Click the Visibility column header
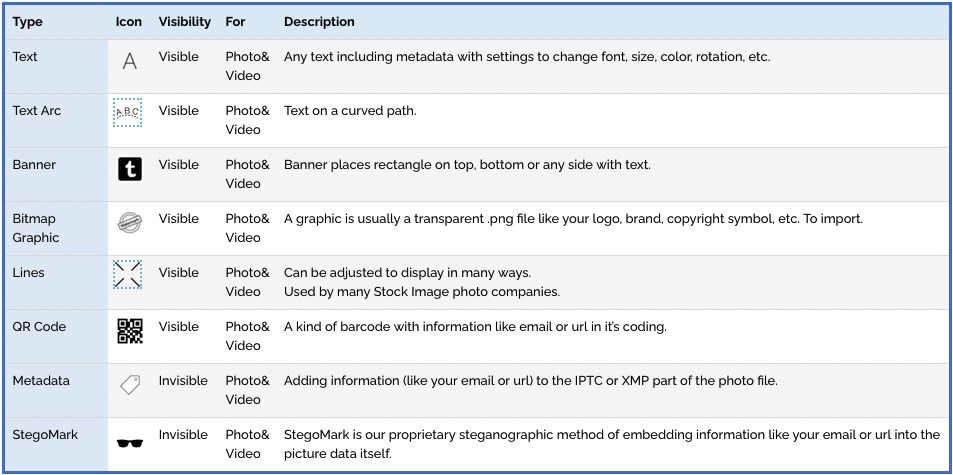 pyautogui.click(x=185, y=22)
